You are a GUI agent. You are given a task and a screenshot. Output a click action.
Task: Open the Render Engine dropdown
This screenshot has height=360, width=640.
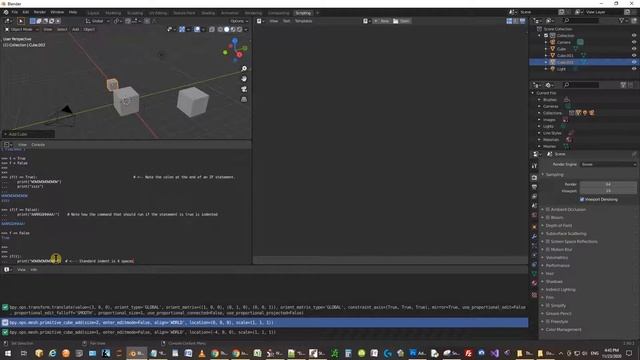tap(608, 164)
